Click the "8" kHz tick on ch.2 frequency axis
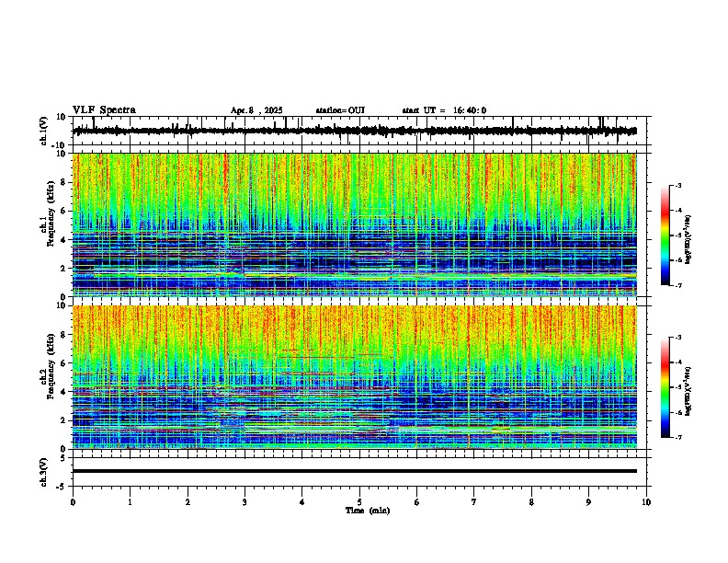 click(64, 335)
